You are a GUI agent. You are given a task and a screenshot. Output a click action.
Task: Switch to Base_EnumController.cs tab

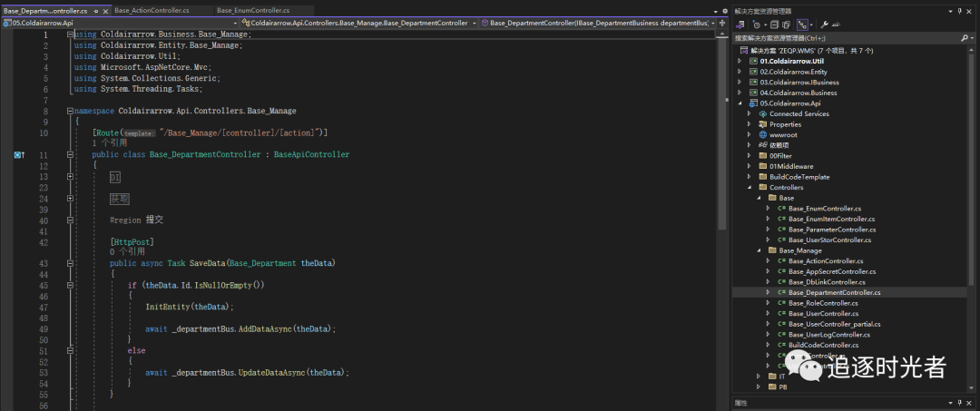click(253, 11)
